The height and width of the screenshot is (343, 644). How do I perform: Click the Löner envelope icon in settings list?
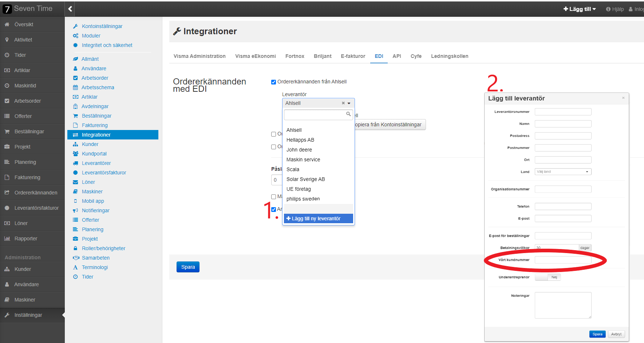75,182
